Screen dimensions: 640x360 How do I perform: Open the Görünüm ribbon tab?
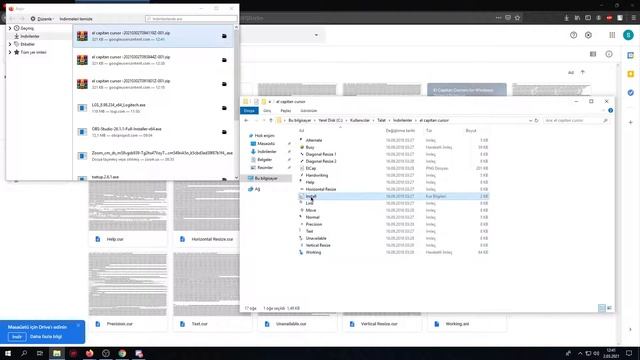coord(309,111)
